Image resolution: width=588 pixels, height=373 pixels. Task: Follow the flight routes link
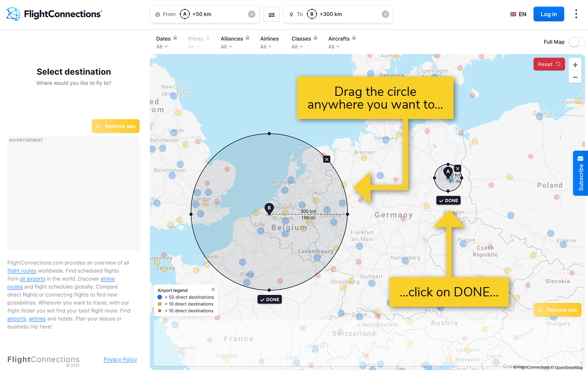click(22, 271)
